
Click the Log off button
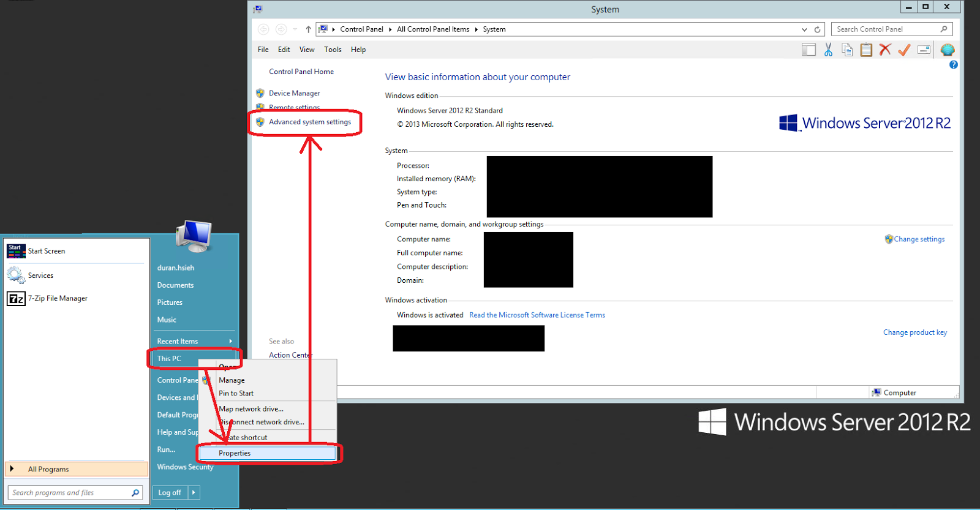pos(170,492)
